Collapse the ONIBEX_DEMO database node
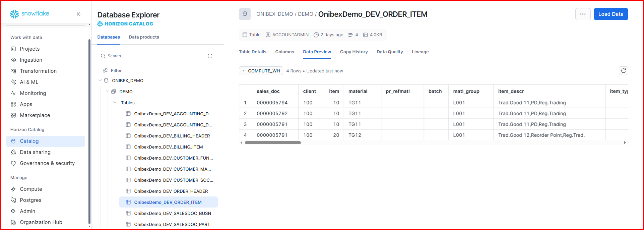This screenshot has width=644, height=230. [100, 80]
